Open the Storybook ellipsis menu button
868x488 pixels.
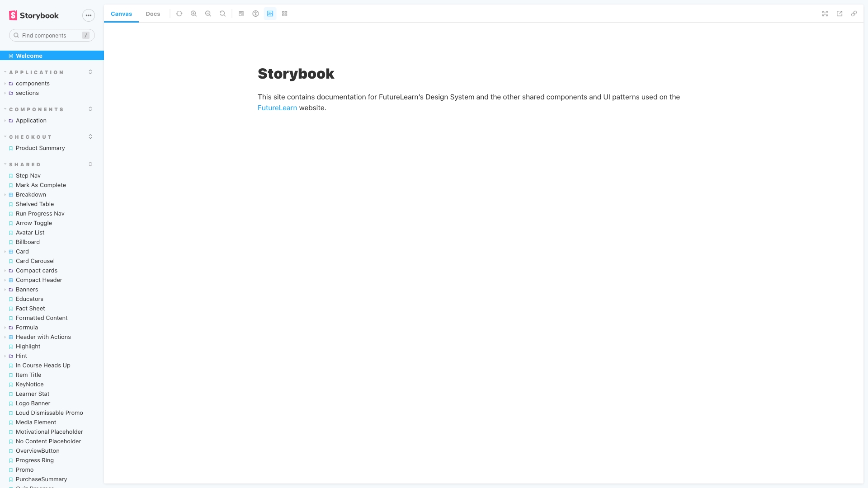(89, 15)
